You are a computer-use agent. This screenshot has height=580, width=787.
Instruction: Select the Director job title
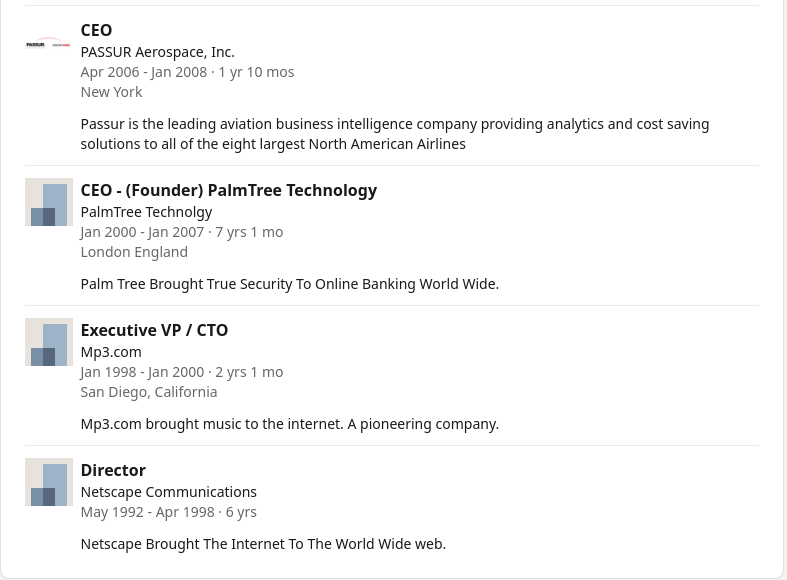click(113, 470)
